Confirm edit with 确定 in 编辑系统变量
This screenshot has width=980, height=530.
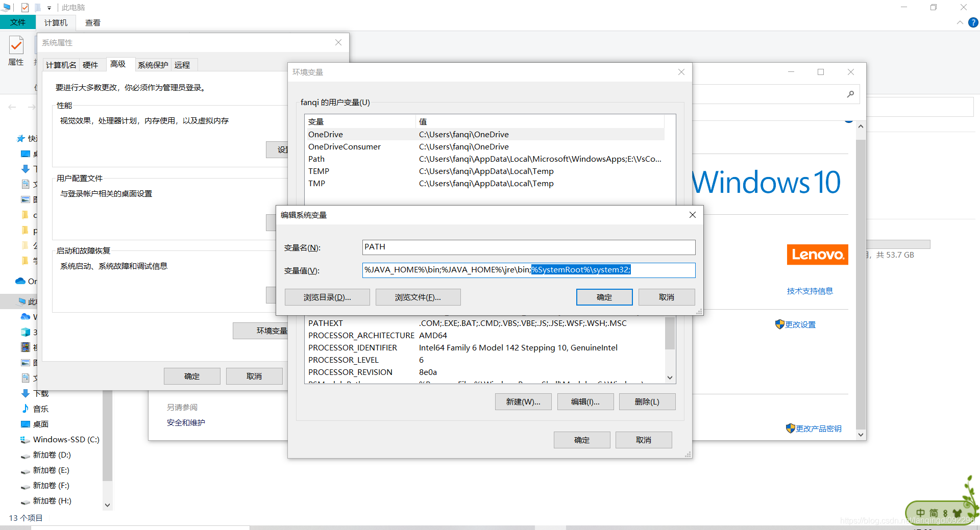(604, 297)
